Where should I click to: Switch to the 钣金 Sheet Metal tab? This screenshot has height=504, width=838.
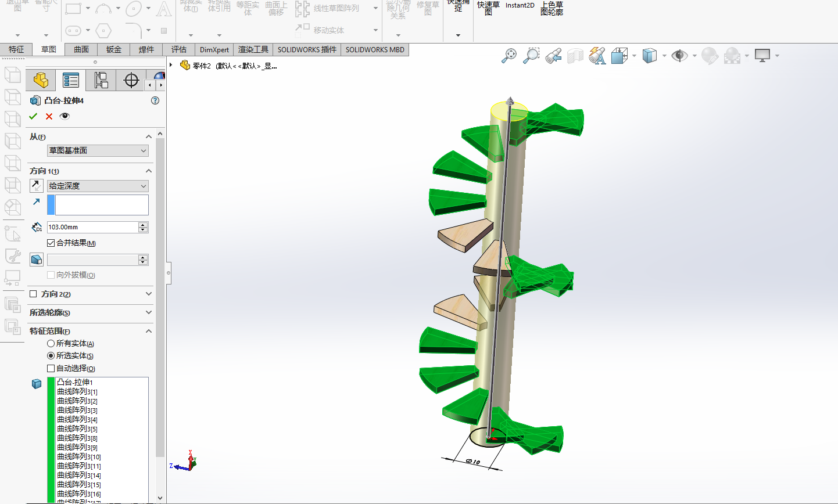coord(114,50)
